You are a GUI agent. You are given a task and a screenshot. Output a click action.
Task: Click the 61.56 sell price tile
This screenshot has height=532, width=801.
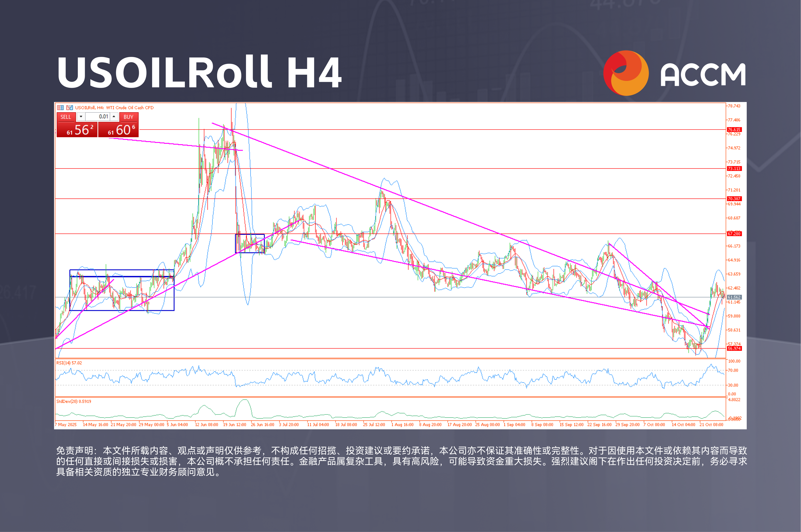click(x=77, y=130)
